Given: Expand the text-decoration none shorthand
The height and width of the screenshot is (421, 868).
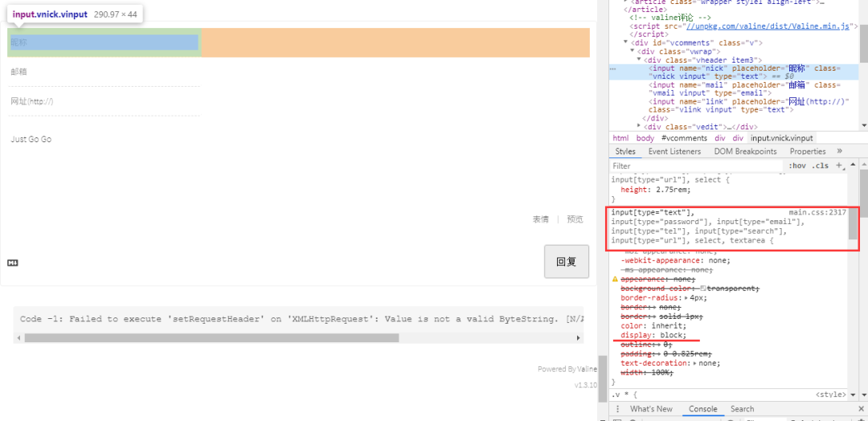Looking at the screenshot, I should [x=696, y=363].
